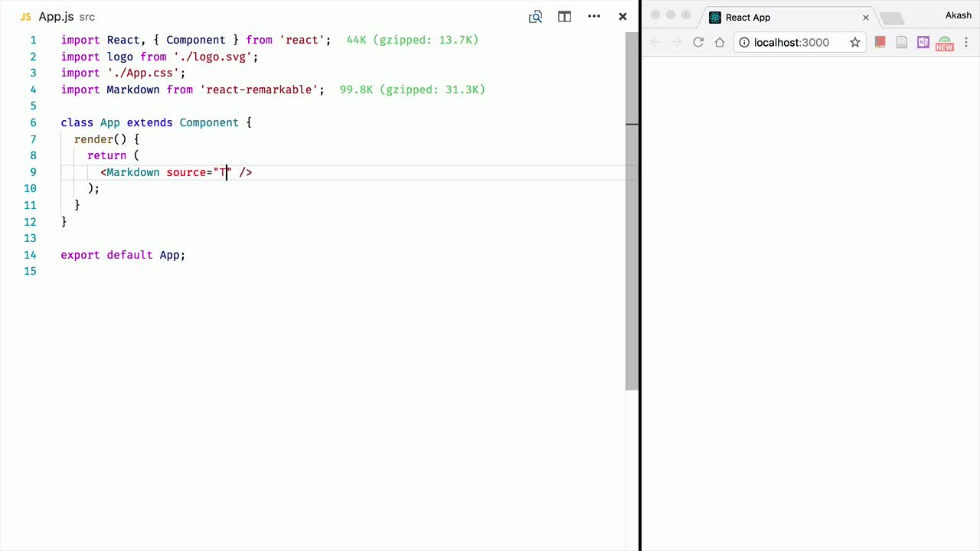Click the 'Component' word in line 1 import
Viewport: 980px width, 551px height.
pyautogui.click(x=196, y=40)
